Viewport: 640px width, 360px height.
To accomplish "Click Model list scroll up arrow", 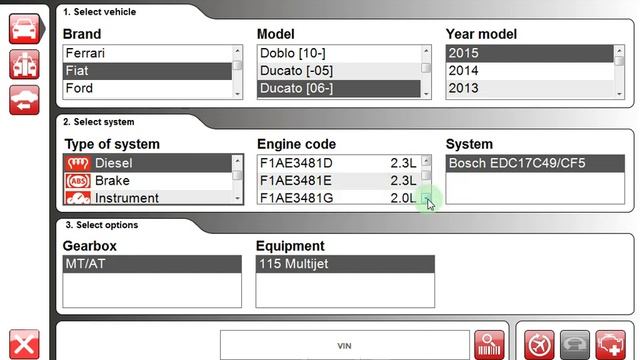I will (426, 50).
